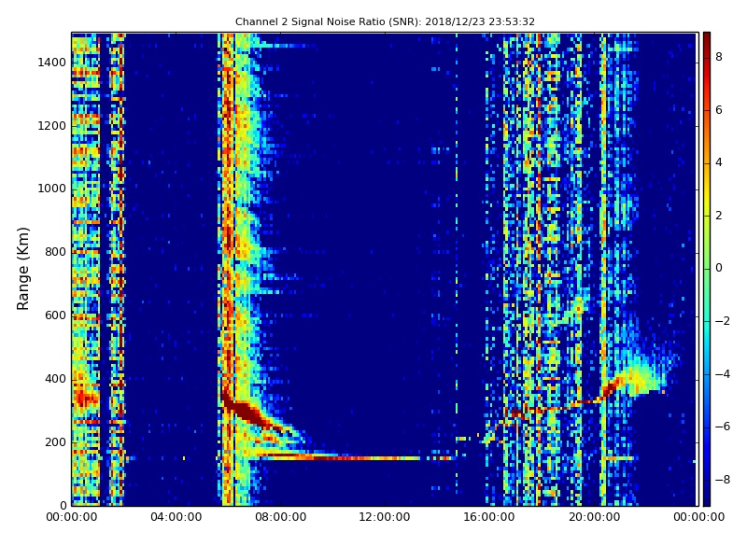Click the colorbar label 4

point(719,162)
